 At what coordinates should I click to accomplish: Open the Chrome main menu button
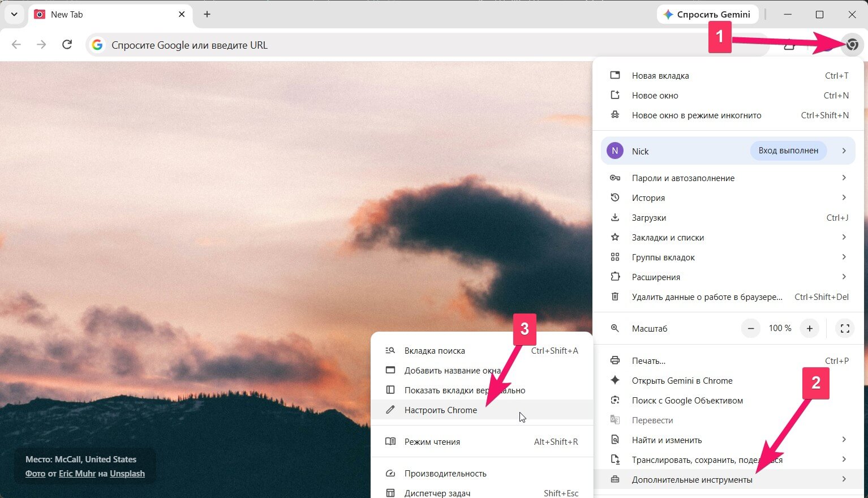[852, 45]
